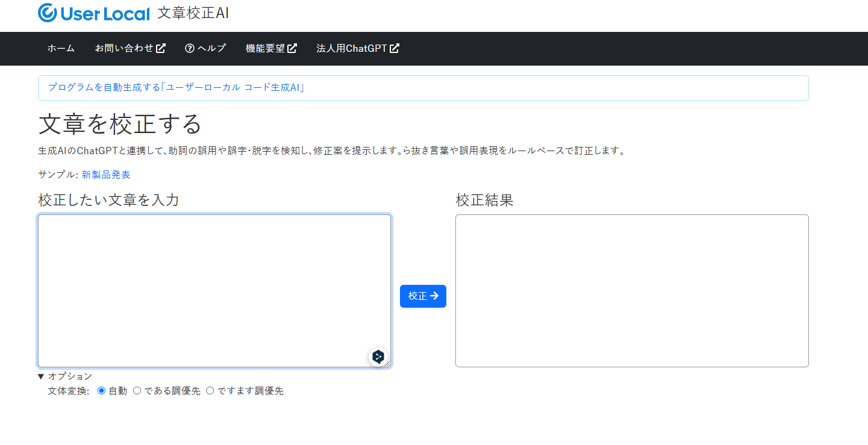Select the である調優先 option

(137, 390)
